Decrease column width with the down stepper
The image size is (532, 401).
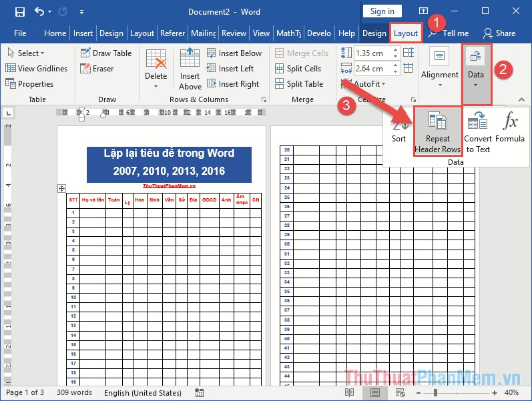(x=396, y=71)
